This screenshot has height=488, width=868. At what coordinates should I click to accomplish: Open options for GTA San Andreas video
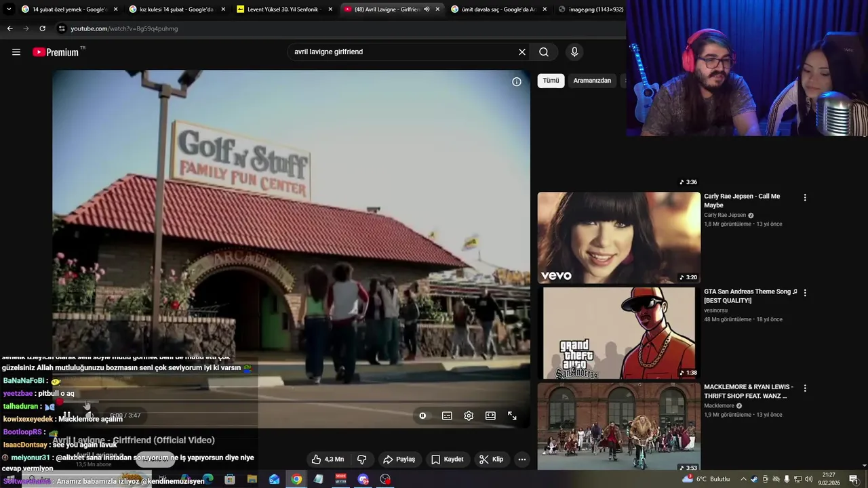(x=805, y=293)
